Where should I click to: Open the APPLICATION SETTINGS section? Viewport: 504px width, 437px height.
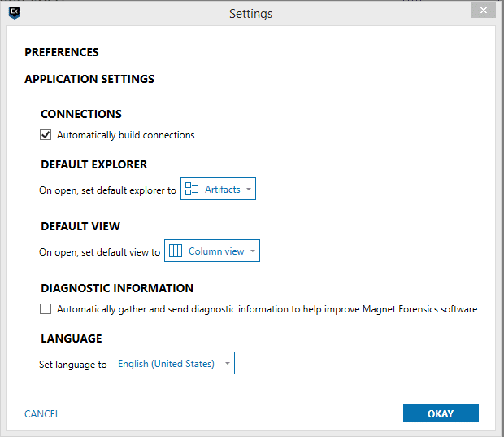point(89,79)
